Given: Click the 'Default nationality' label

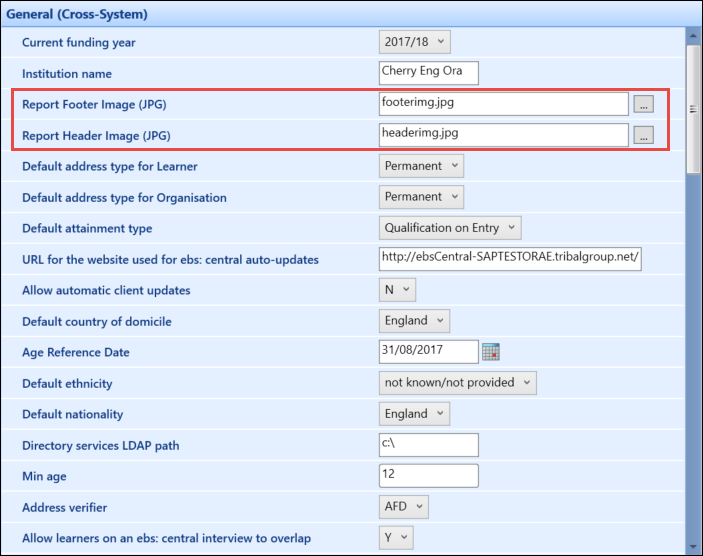Looking at the screenshot, I should click(73, 414).
